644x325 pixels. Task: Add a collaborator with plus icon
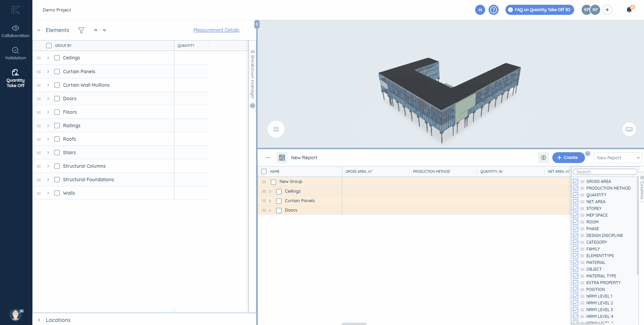[x=607, y=10]
